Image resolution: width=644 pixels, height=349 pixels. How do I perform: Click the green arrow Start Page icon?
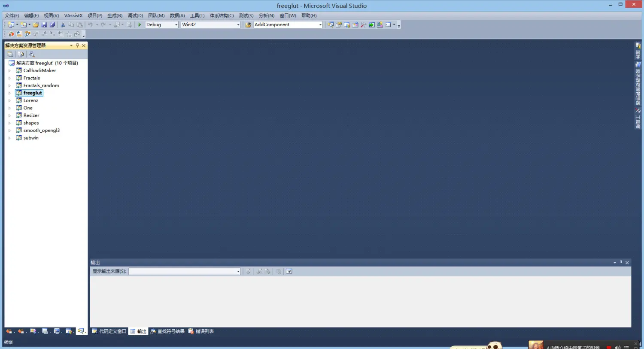[x=372, y=25]
